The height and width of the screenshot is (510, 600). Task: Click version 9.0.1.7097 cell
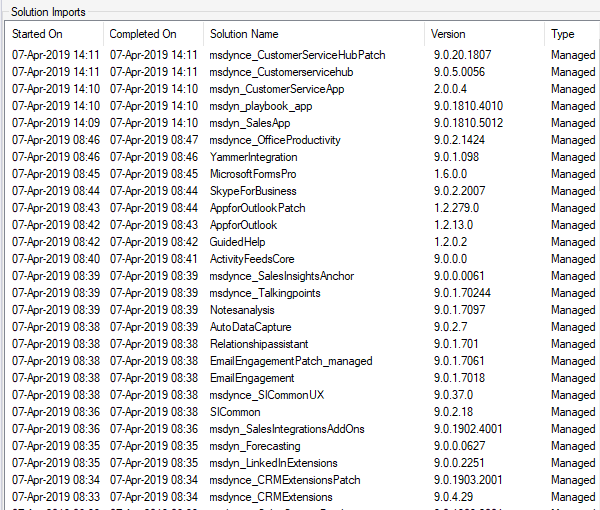tap(459, 310)
